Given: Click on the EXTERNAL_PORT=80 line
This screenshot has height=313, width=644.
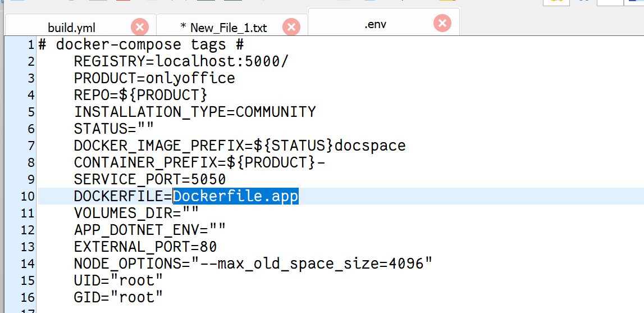Looking at the screenshot, I should (145, 246).
